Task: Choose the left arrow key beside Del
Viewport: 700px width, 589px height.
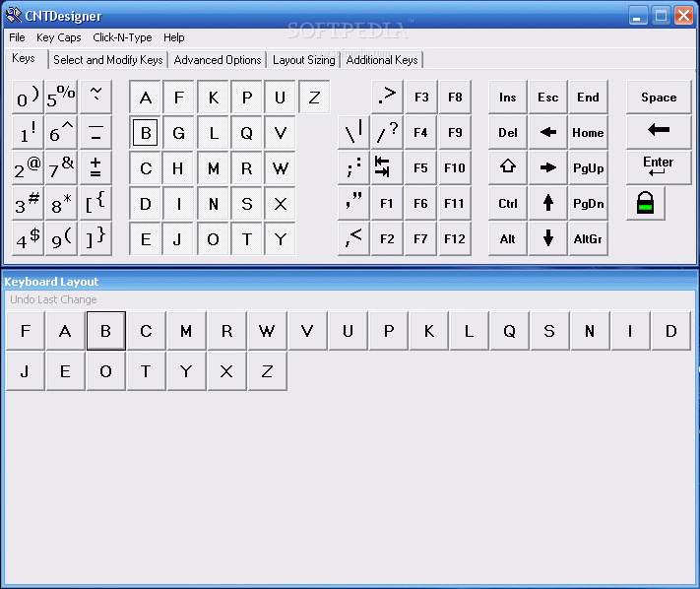Action: pos(548,132)
